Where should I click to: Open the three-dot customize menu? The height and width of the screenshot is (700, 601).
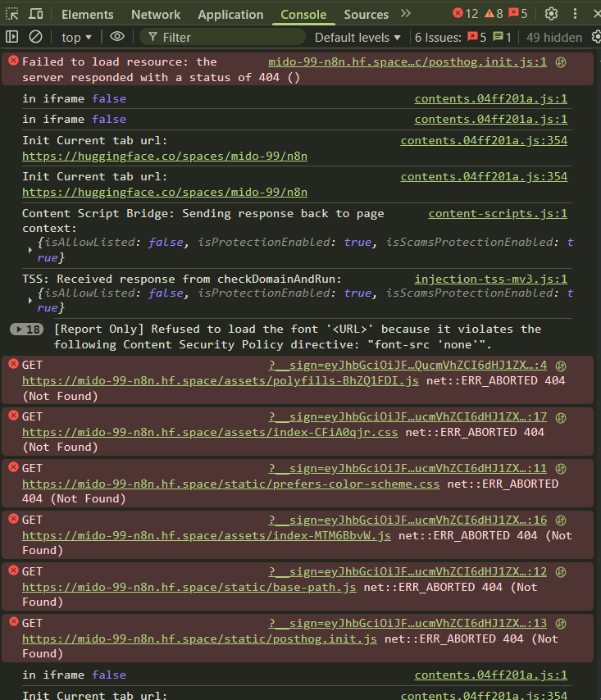coord(575,14)
